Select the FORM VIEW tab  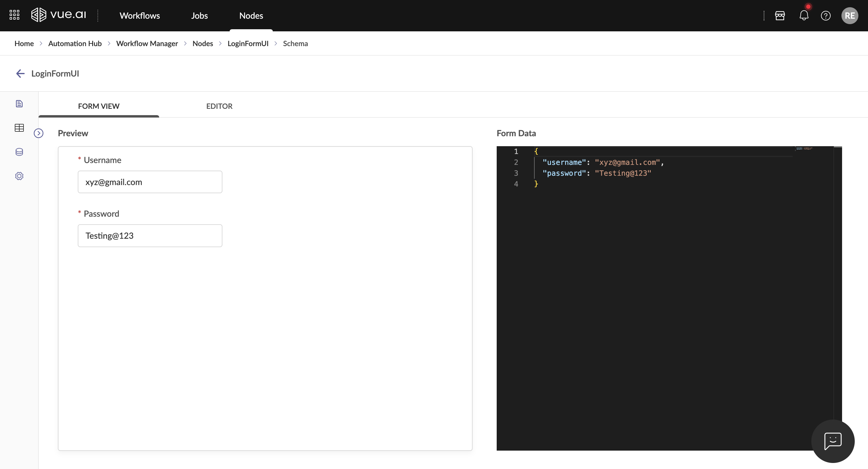coord(98,106)
